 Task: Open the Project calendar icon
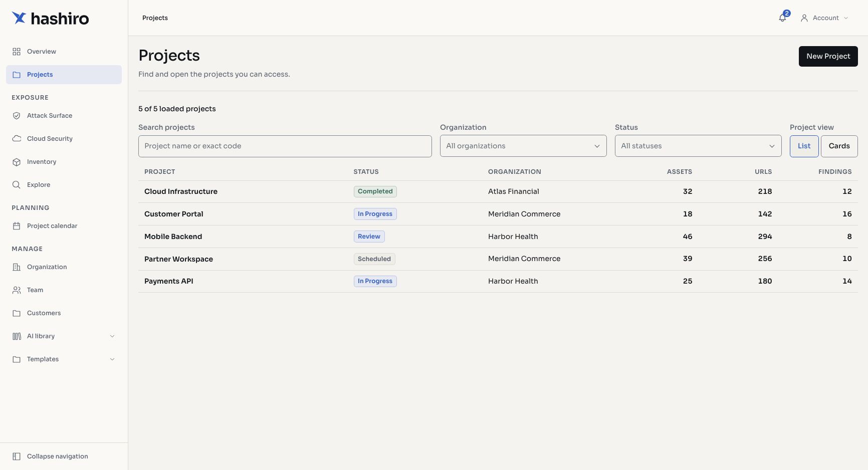[17, 226]
